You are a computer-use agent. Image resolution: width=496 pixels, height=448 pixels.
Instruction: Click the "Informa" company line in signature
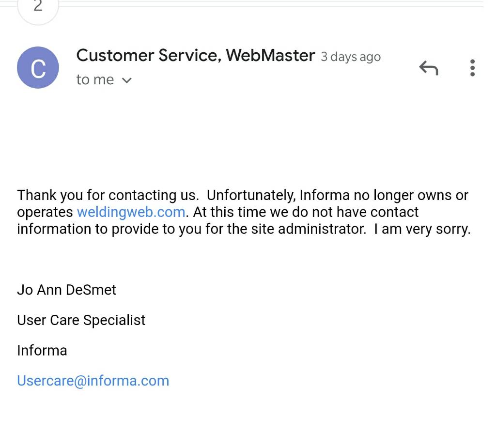(42, 351)
